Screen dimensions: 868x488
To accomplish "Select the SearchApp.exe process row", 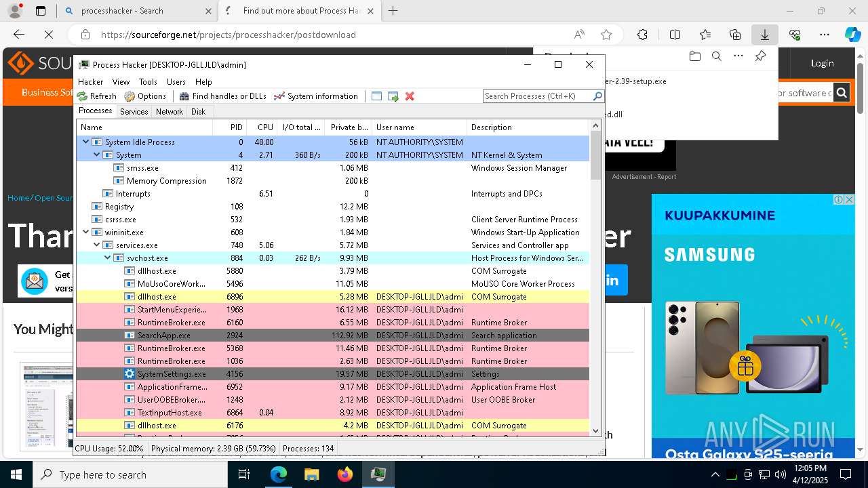I will (x=333, y=335).
